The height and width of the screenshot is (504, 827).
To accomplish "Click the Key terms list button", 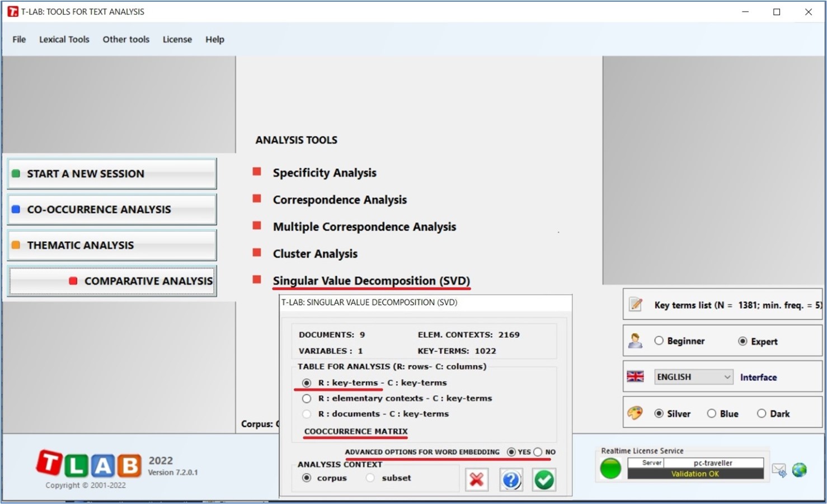I will coord(722,305).
